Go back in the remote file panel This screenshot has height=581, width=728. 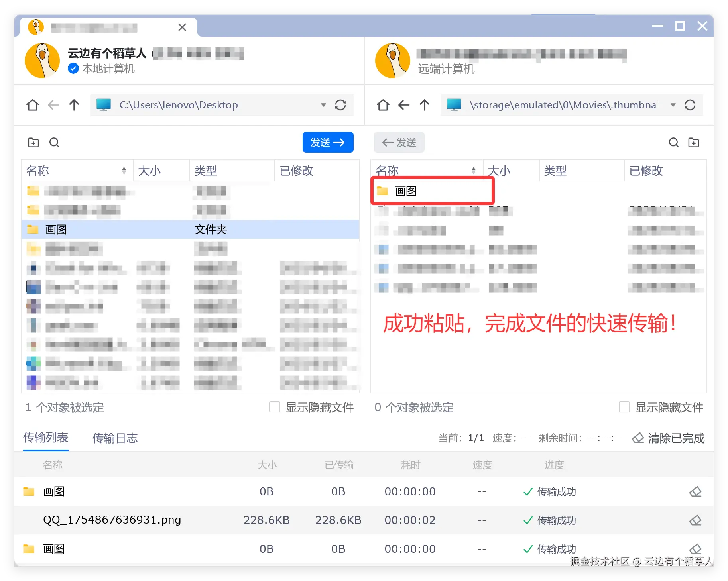[x=404, y=105]
